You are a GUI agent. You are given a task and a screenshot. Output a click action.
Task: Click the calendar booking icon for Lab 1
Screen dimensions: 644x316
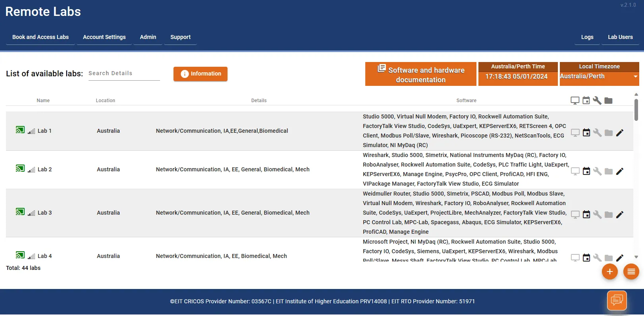pos(586,133)
